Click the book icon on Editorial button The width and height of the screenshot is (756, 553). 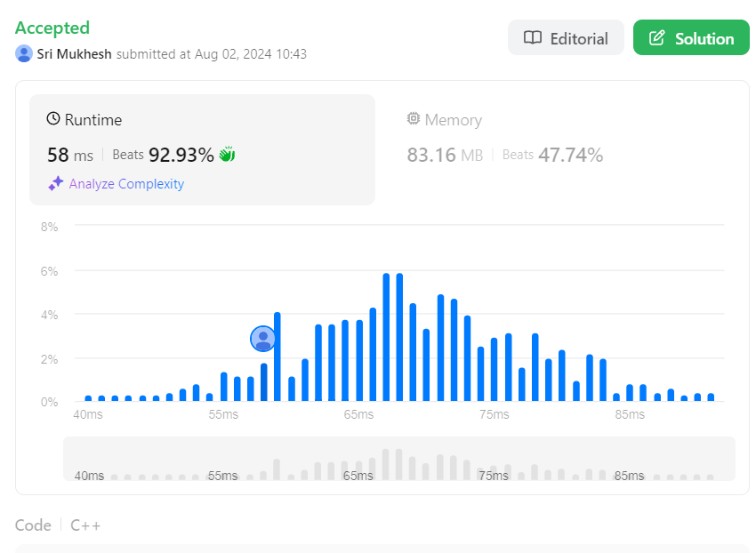click(x=533, y=38)
